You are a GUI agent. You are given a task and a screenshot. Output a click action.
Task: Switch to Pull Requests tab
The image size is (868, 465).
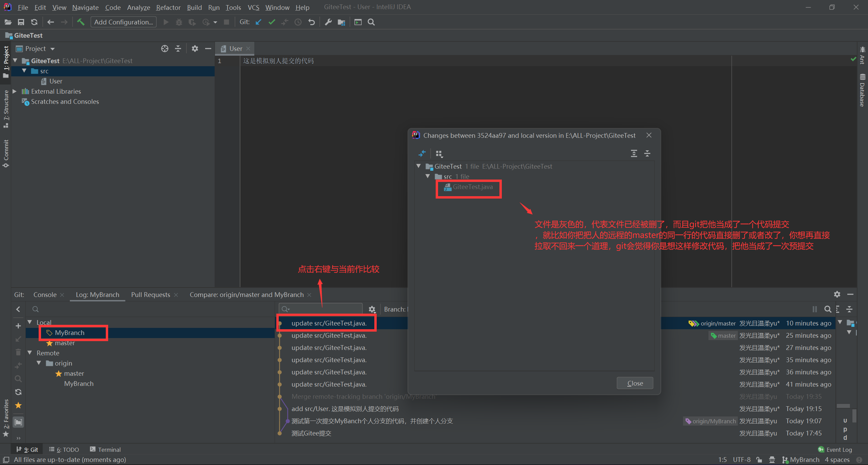(151, 295)
